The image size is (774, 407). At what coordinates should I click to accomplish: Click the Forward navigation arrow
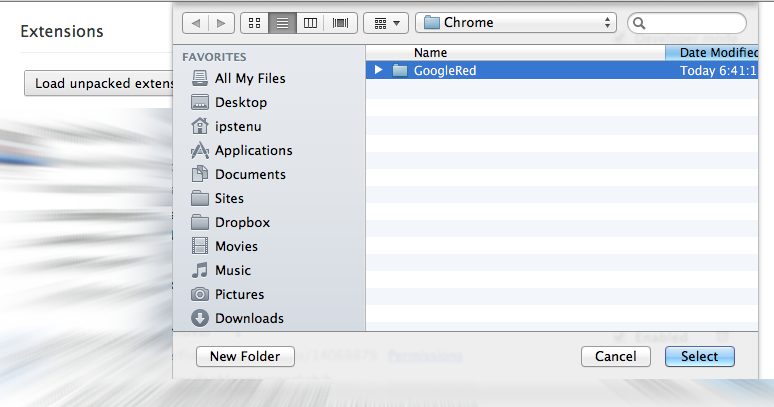[x=220, y=22]
